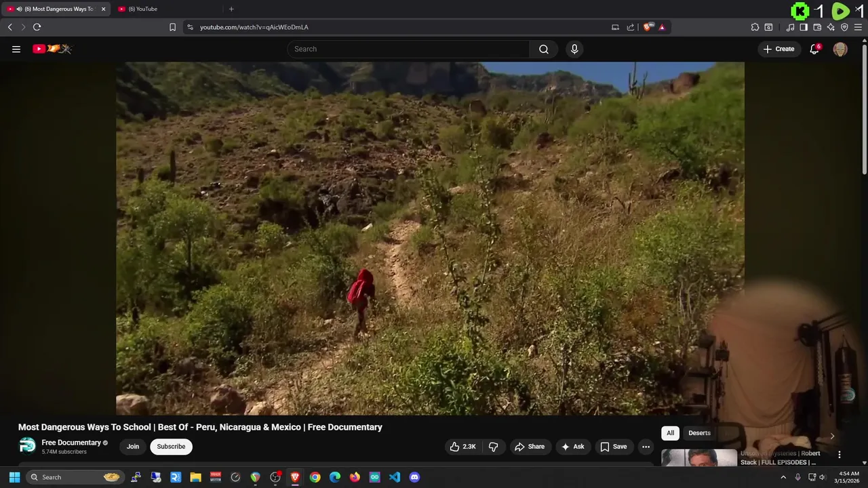The image size is (868, 488).
Task: Open Microsoft Edge from the taskbar
Action: (x=335, y=477)
